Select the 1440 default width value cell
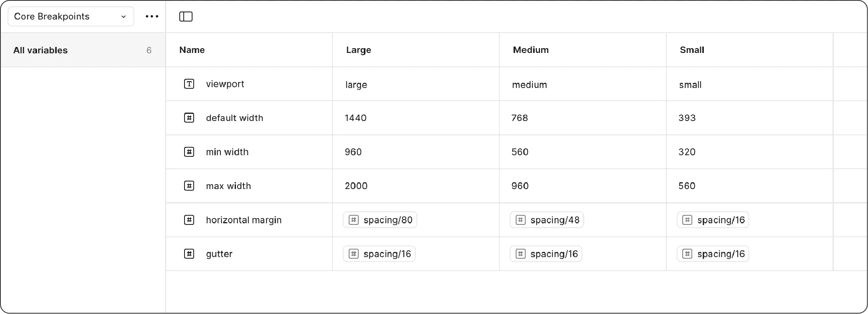Viewport: 868px width, 314px height. [355, 118]
